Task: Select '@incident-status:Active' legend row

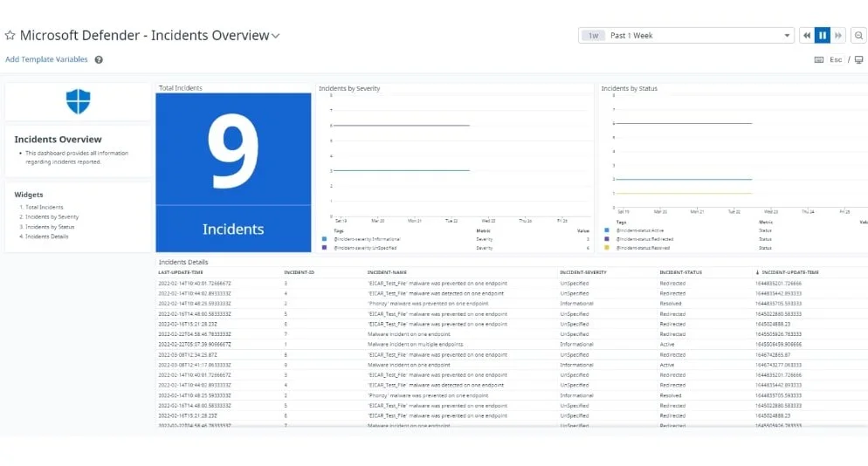Action: [735, 230]
